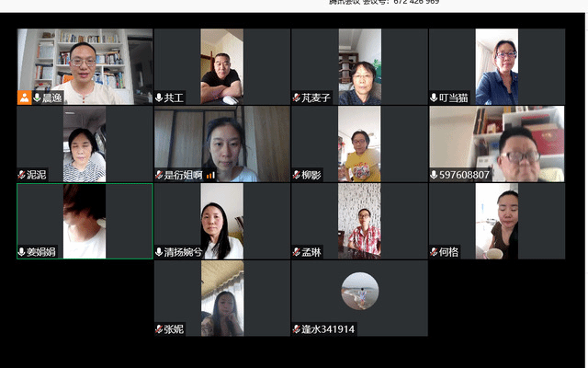This screenshot has height=368, width=588.
Task: Click the microphone icon next to 共工
Action: point(159,98)
